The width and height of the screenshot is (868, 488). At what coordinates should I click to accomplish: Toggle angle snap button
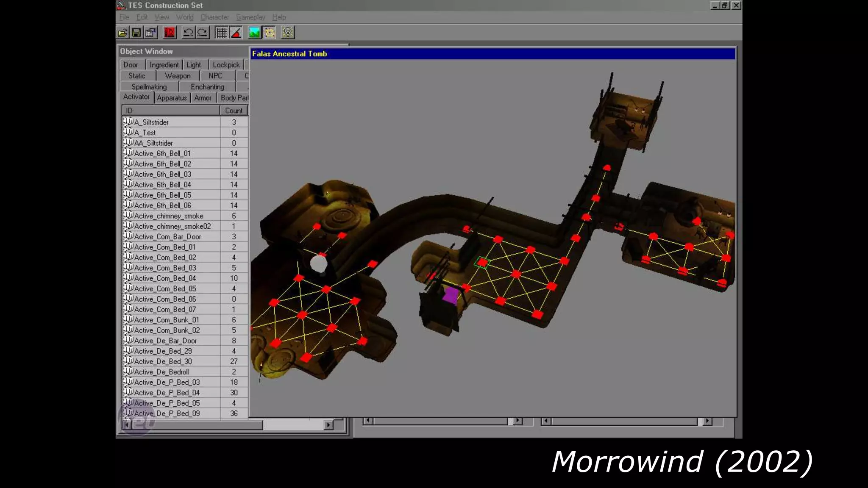coord(236,33)
